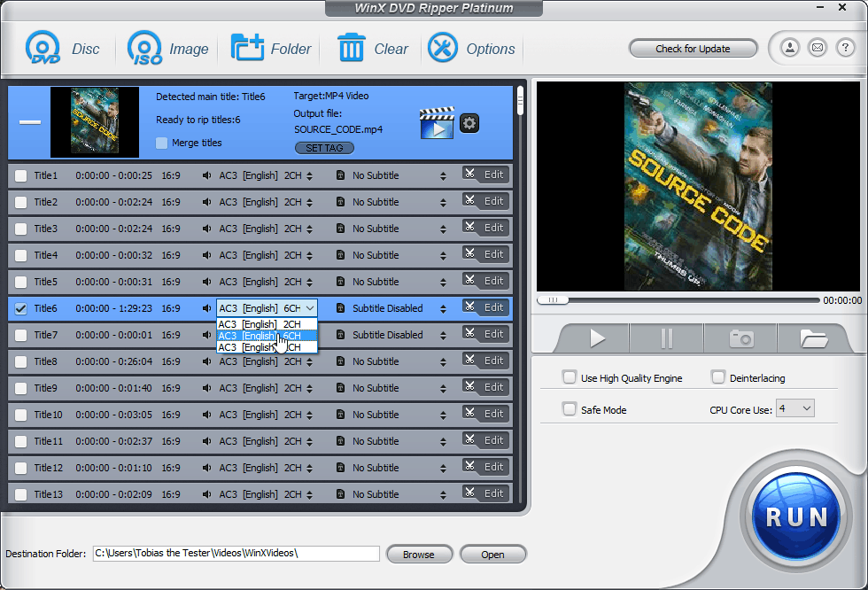Open the snapshot folder icon
868x590 pixels.
click(813, 338)
